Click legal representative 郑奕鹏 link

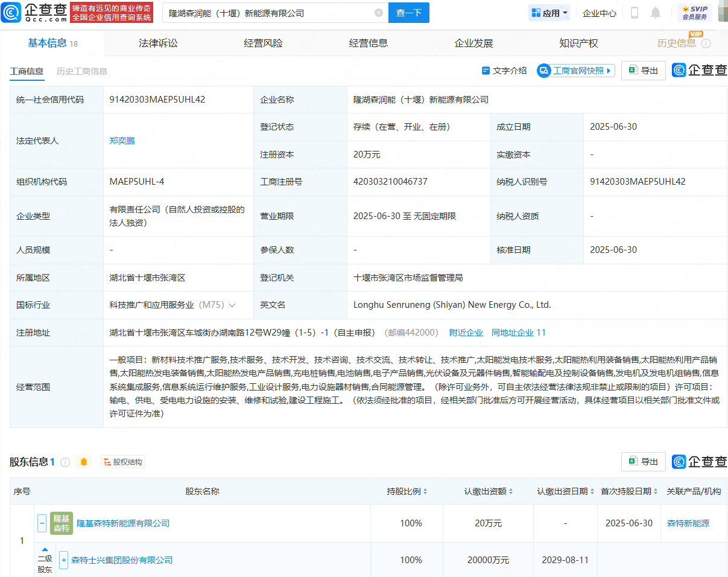(x=122, y=141)
